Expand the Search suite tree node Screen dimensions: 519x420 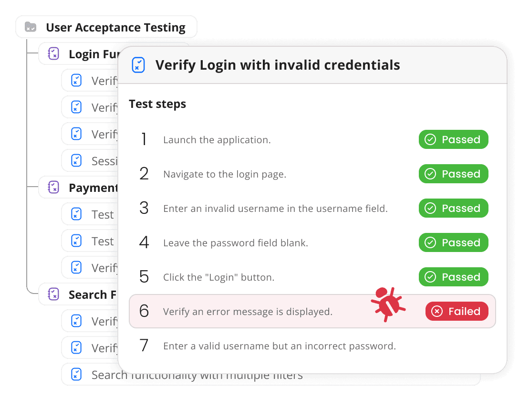click(x=92, y=294)
